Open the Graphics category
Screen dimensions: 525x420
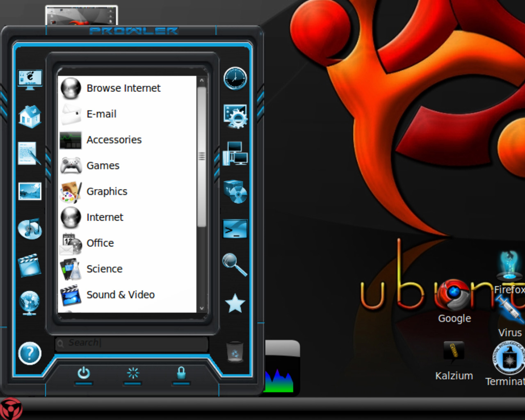pyautogui.click(x=127, y=192)
